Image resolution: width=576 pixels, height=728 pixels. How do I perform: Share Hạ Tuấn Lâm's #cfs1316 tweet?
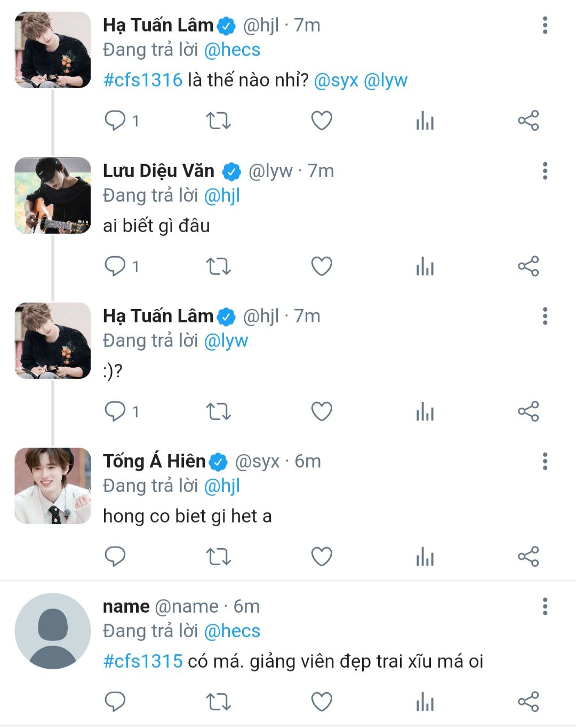pyautogui.click(x=529, y=121)
